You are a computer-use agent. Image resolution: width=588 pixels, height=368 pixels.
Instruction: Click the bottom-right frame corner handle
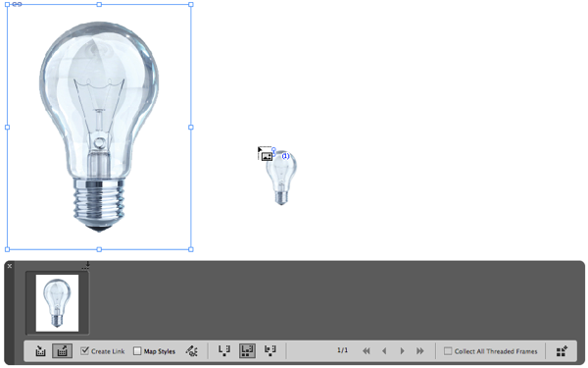pos(191,249)
